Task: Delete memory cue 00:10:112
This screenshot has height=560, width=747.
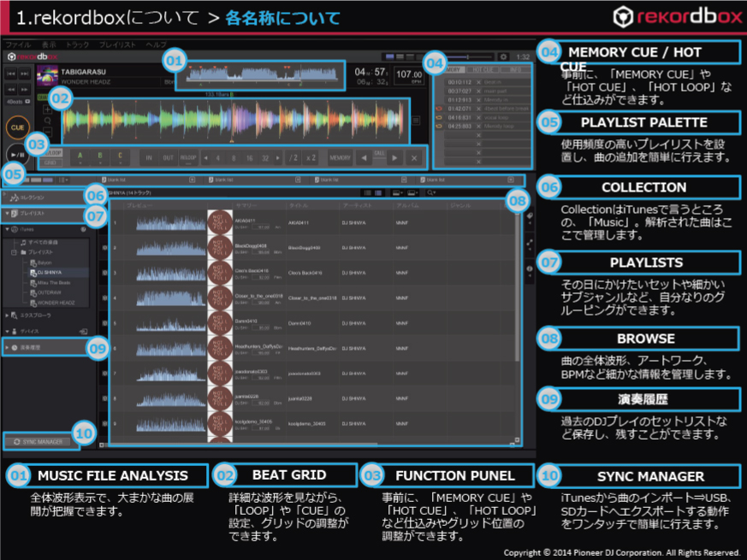Action: click(x=479, y=82)
